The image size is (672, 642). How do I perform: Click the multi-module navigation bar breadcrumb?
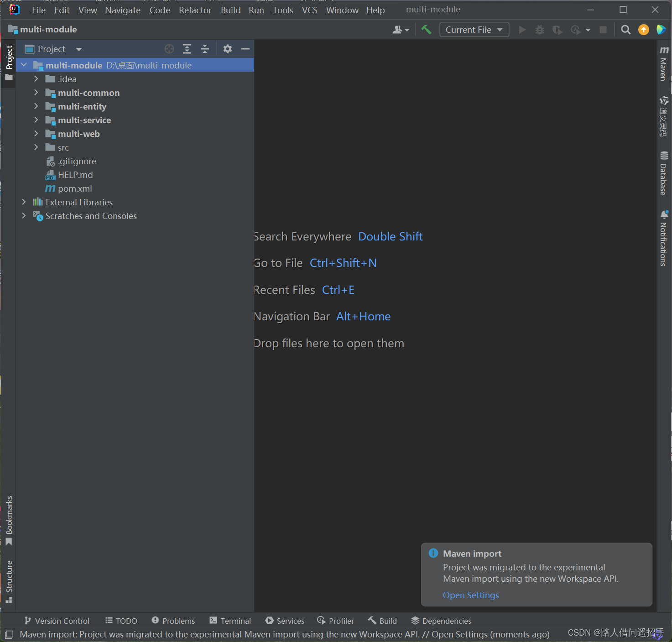(42, 29)
